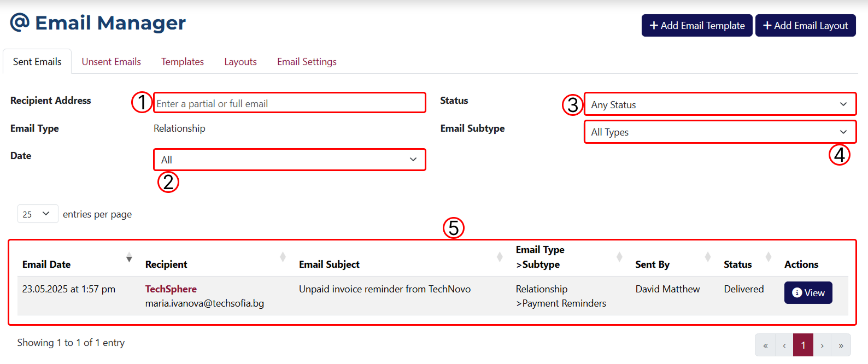This screenshot has height=364, width=868.
Task: Open the TechSphere recipient link
Action: [x=171, y=289]
